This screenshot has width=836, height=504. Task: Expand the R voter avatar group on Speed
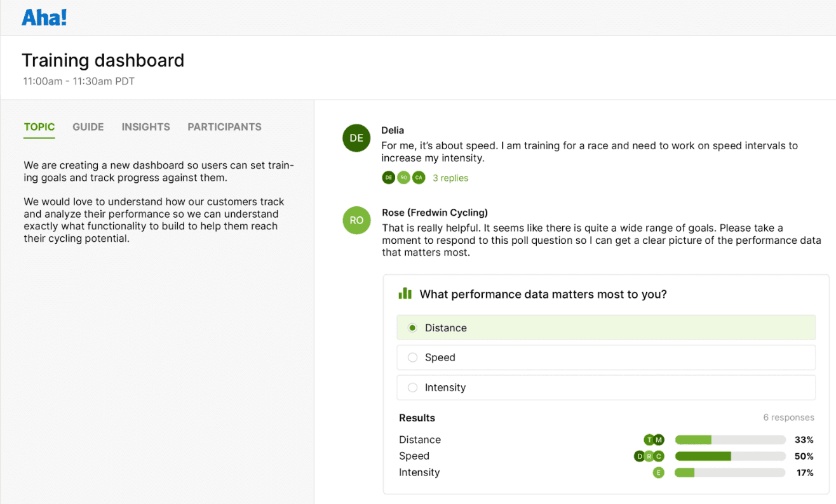[x=649, y=456]
